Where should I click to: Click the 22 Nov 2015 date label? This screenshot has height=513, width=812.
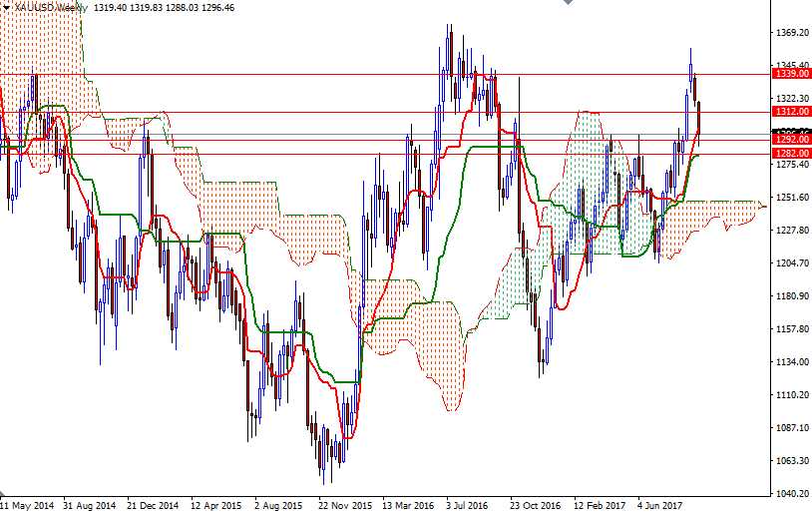(x=345, y=505)
